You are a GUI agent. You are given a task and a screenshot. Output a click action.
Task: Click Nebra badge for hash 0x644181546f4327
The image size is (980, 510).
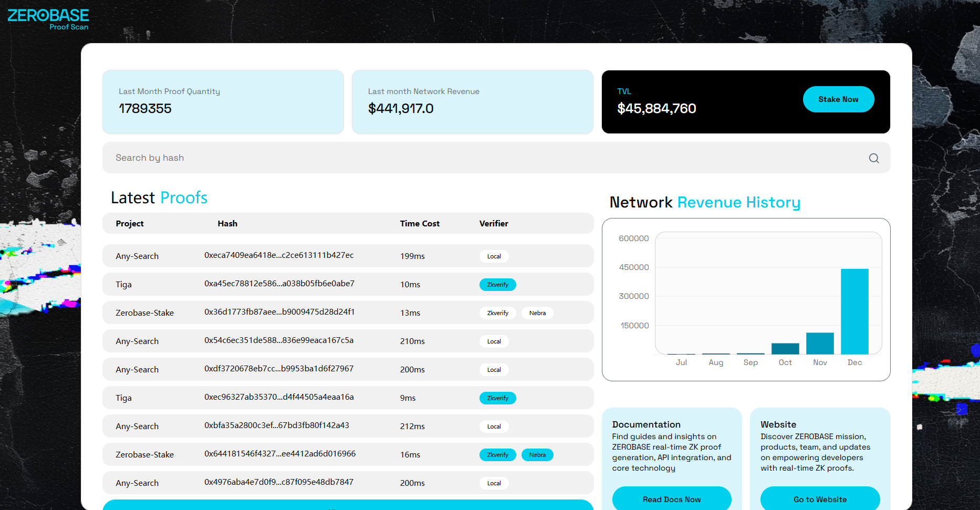537,455
